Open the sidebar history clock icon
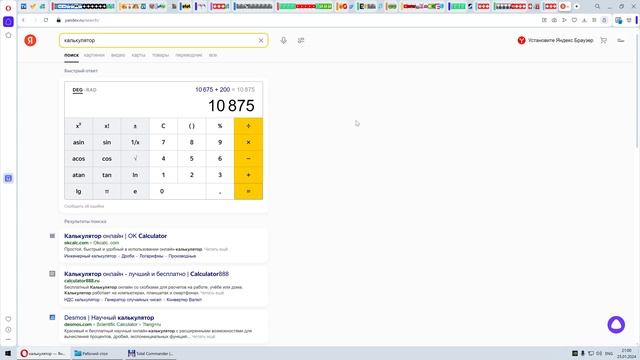640x360 pixels. click(x=8, y=330)
